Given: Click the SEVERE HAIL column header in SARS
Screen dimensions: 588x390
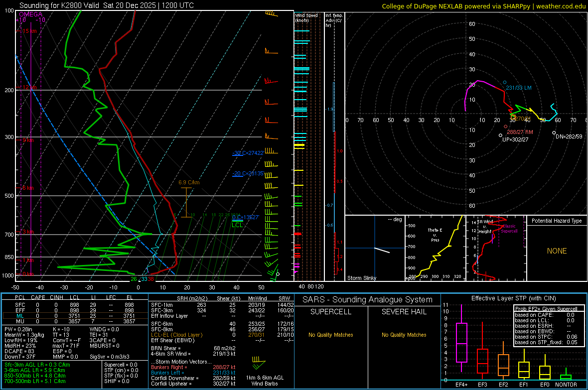Looking at the screenshot, I should pyautogui.click(x=404, y=312).
